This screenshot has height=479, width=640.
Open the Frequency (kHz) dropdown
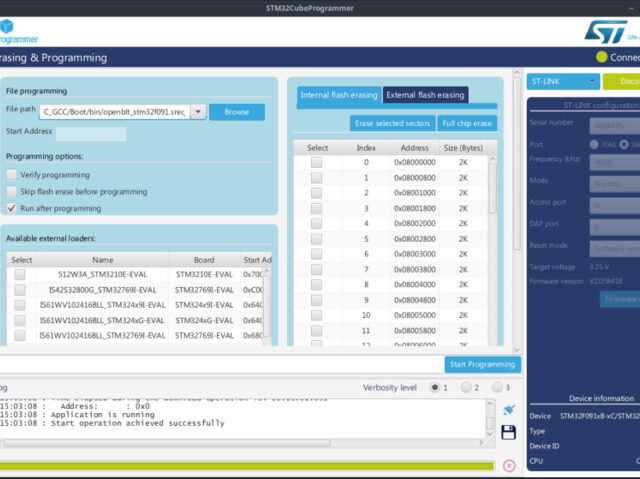pyautogui.click(x=614, y=161)
